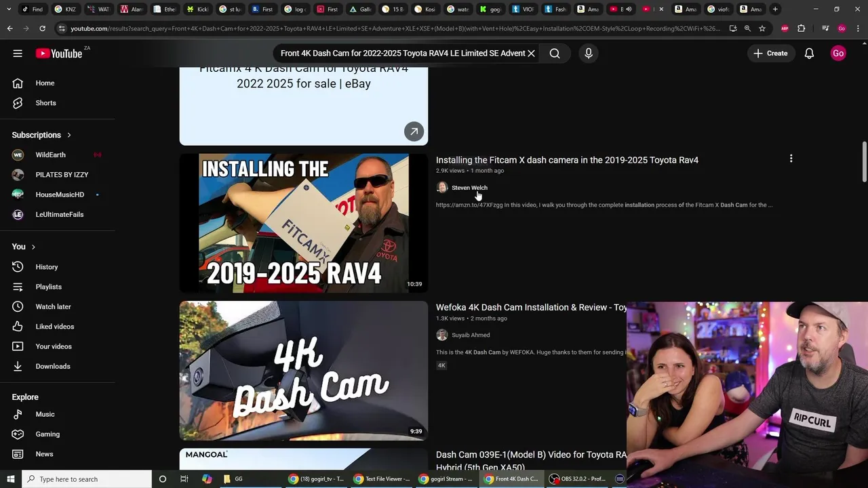Open the Installing the Fitcam X video title
Image resolution: width=868 pixels, height=488 pixels.
[567, 160]
